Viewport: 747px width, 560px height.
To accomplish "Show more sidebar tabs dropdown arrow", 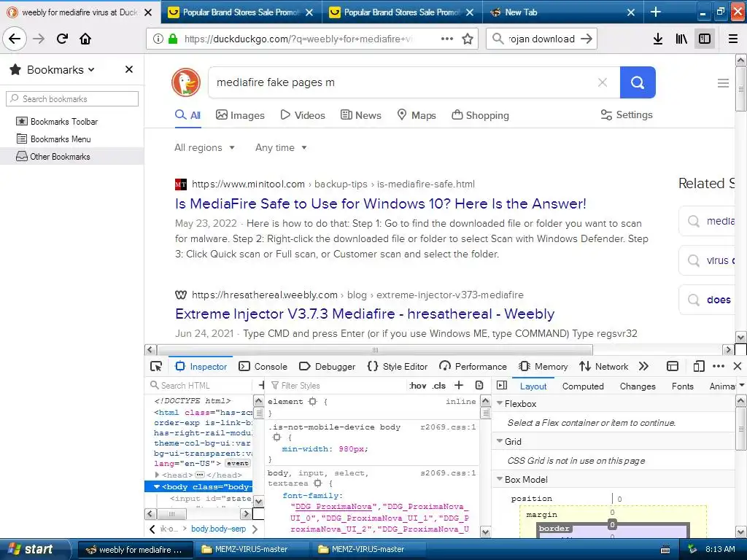I will click(741, 385).
